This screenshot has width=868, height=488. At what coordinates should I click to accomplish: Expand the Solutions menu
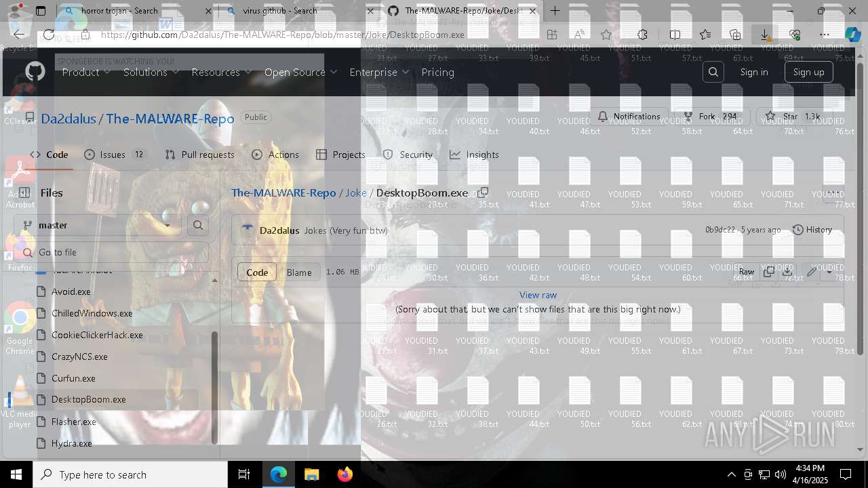[x=151, y=72]
